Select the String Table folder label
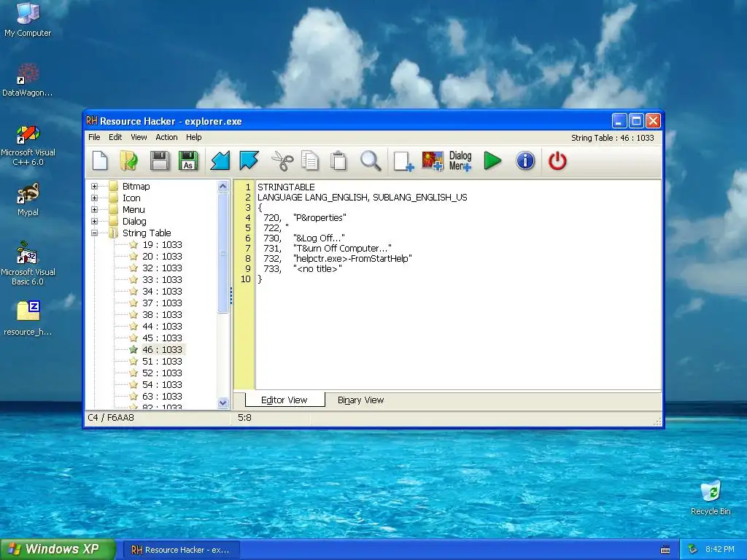Screen dimensions: 747x560 147,233
